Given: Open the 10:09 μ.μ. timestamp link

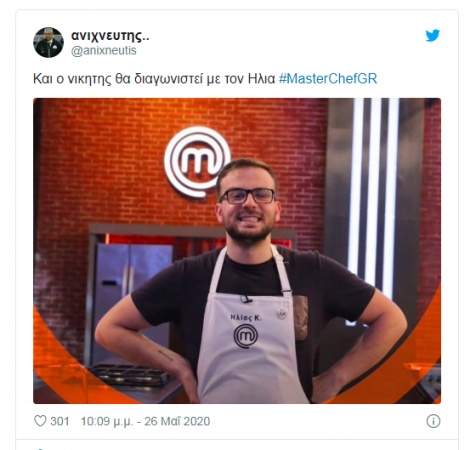Looking at the screenshot, I should click(107, 421).
